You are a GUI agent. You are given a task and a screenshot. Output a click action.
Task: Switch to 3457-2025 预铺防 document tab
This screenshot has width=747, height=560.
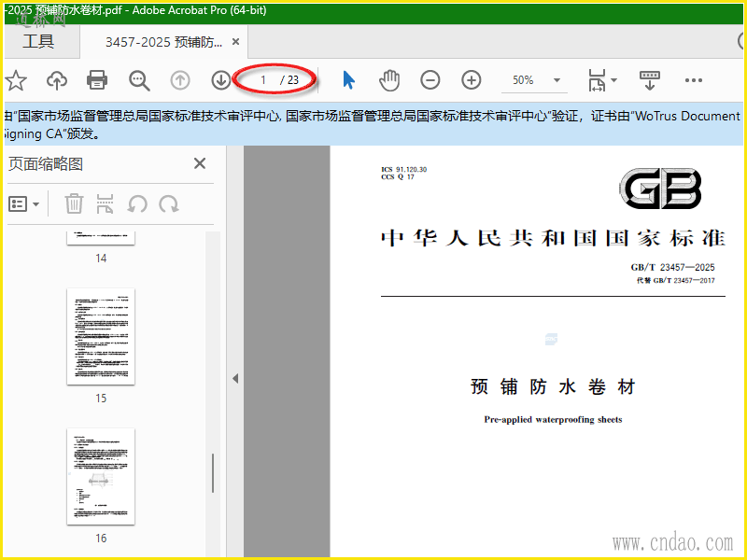click(x=163, y=42)
